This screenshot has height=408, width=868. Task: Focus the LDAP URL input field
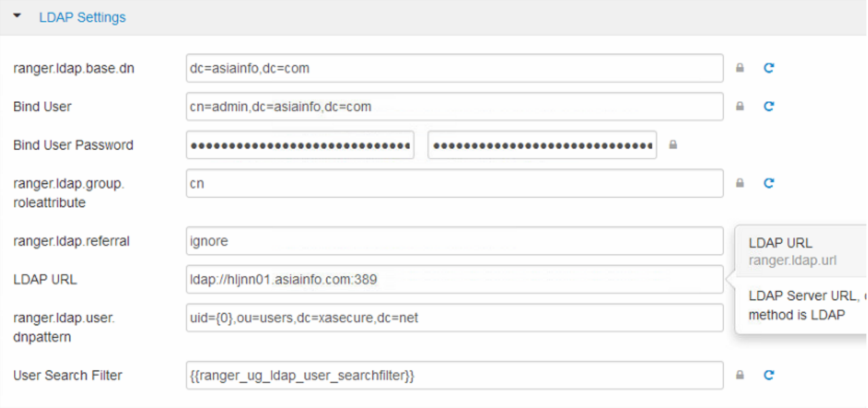454,279
